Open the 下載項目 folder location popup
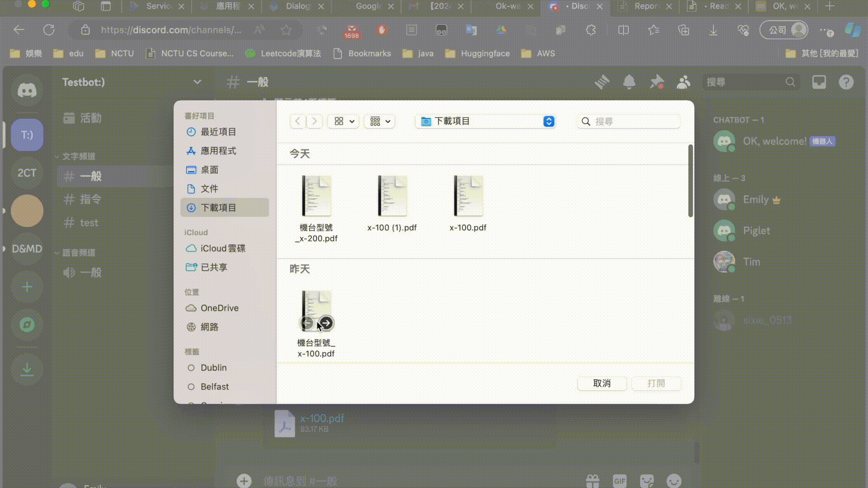Image resolution: width=868 pixels, height=488 pixels. 485,121
